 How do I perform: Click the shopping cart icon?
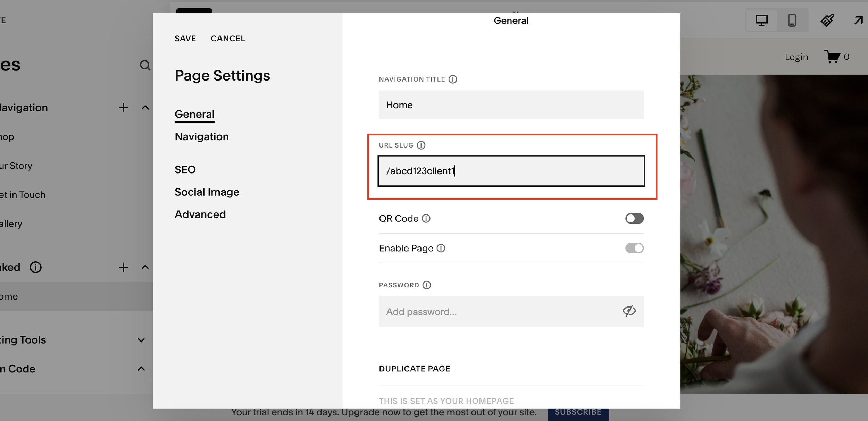coord(832,56)
